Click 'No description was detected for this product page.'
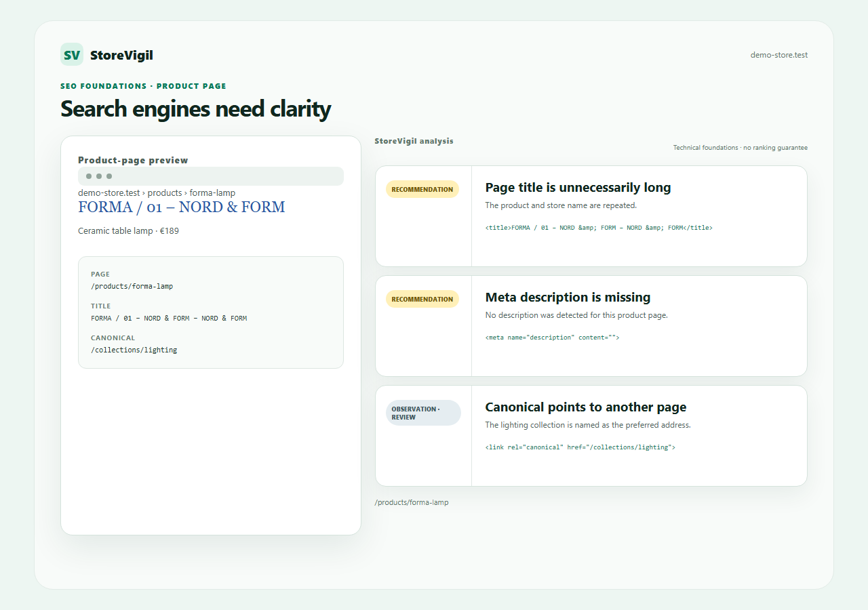The height and width of the screenshot is (610, 868). point(576,315)
